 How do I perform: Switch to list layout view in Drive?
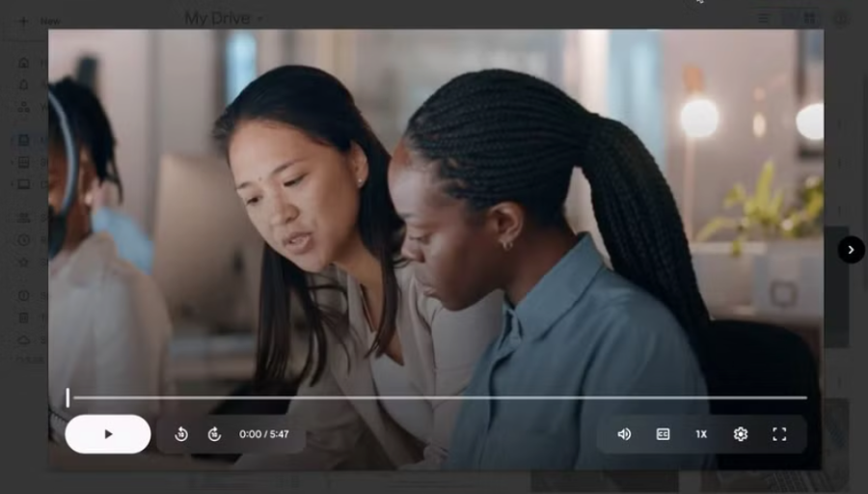pos(764,19)
